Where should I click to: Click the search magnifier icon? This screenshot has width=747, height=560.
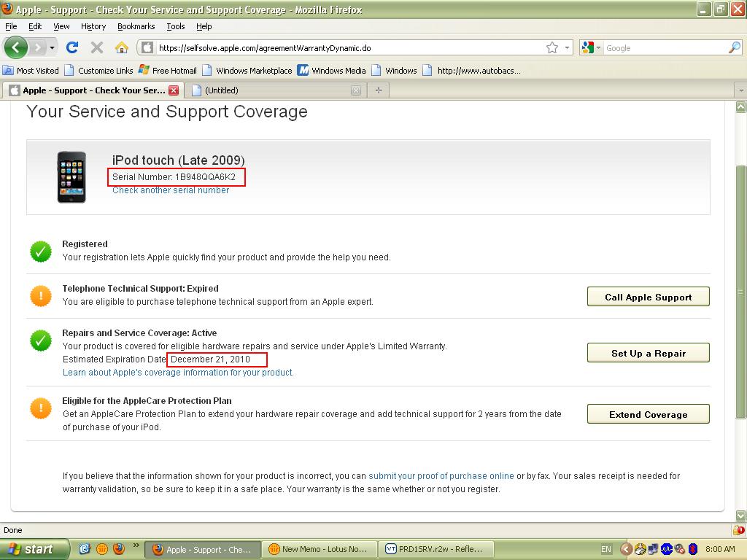(734, 48)
